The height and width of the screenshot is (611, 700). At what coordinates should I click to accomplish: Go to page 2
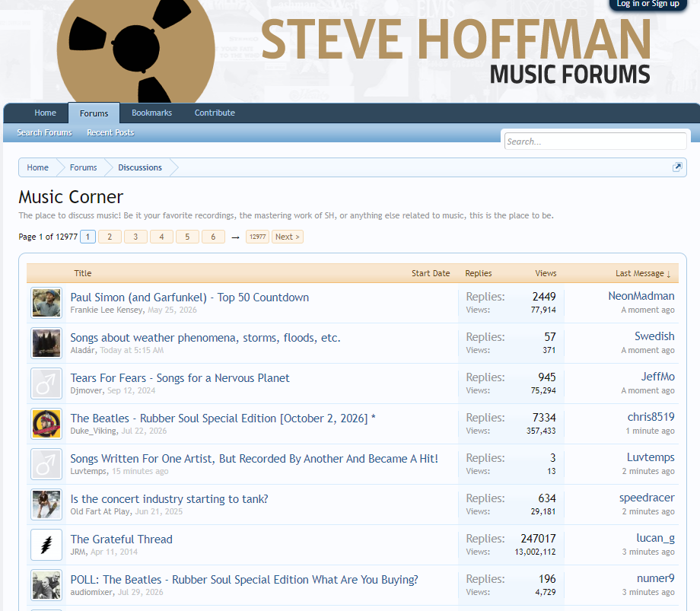pos(110,237)
